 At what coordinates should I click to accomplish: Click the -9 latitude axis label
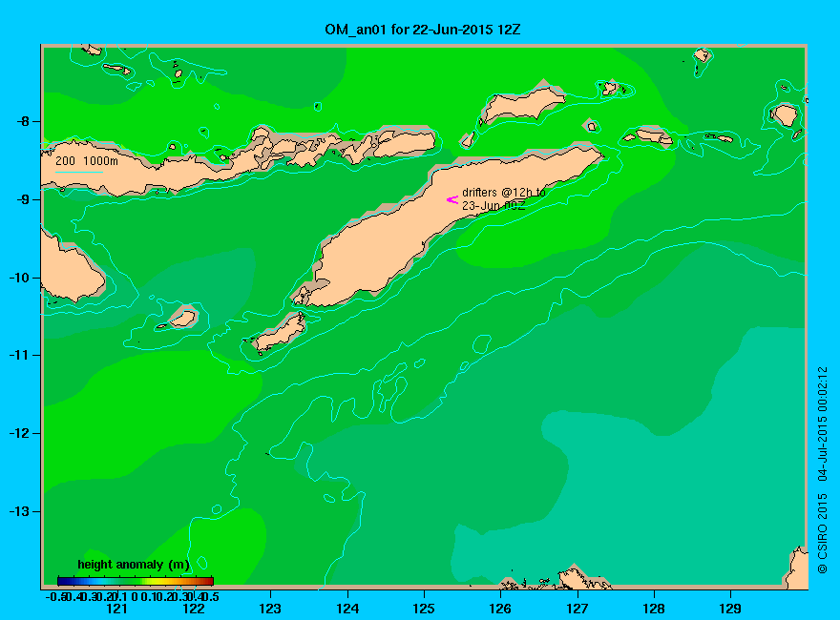[22, 199]
